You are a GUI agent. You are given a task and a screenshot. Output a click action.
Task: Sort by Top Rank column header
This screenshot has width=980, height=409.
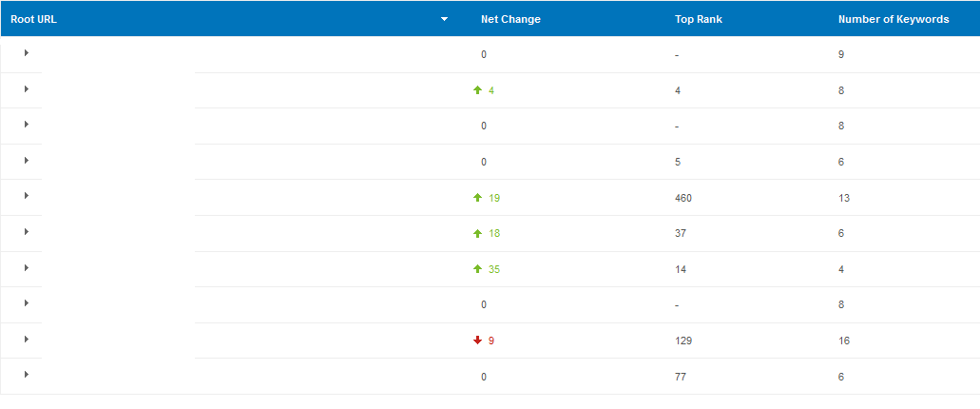(698, 19)
